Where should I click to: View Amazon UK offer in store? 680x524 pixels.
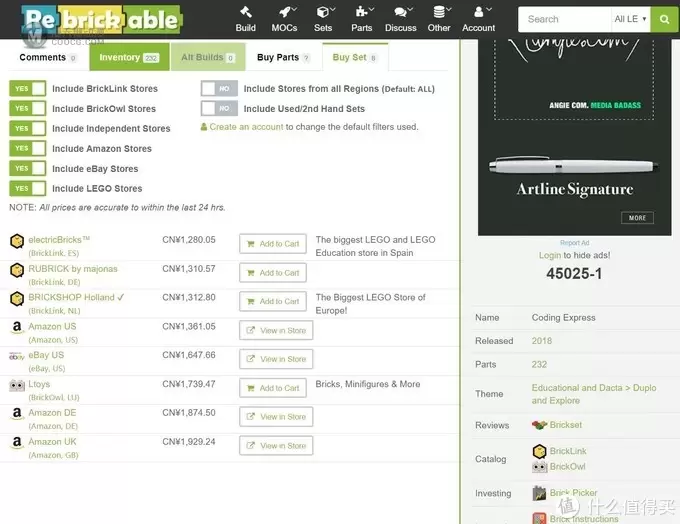click(276, 446)
